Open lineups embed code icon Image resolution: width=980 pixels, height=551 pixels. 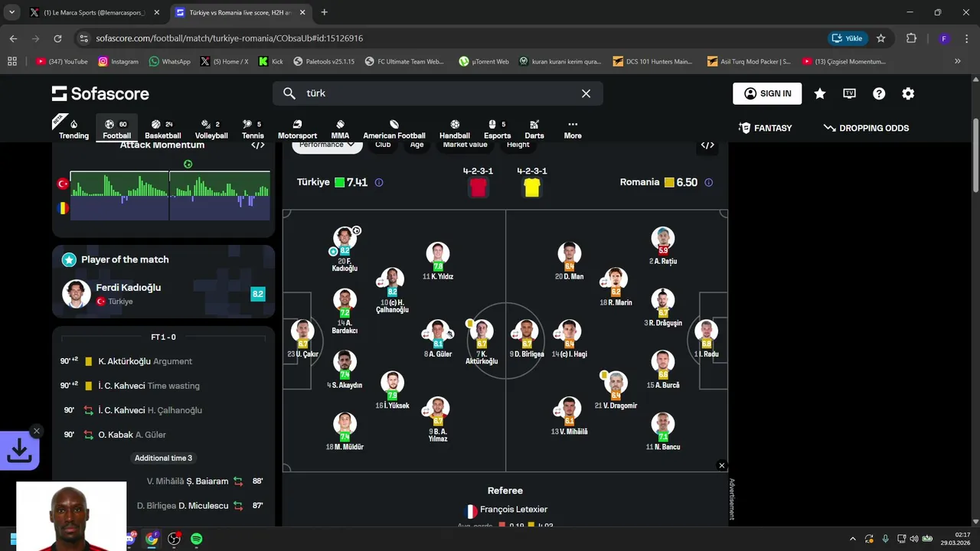[x=707, y=145]
